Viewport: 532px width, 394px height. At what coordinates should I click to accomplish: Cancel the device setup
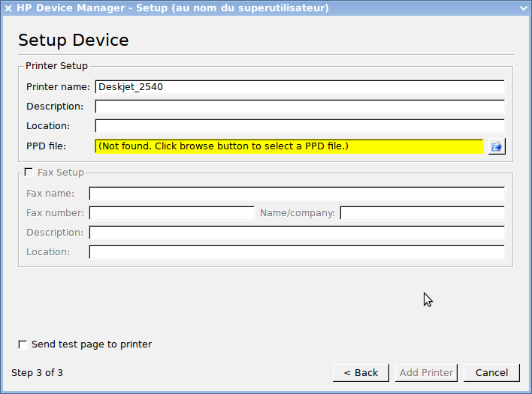coord(491,373)
